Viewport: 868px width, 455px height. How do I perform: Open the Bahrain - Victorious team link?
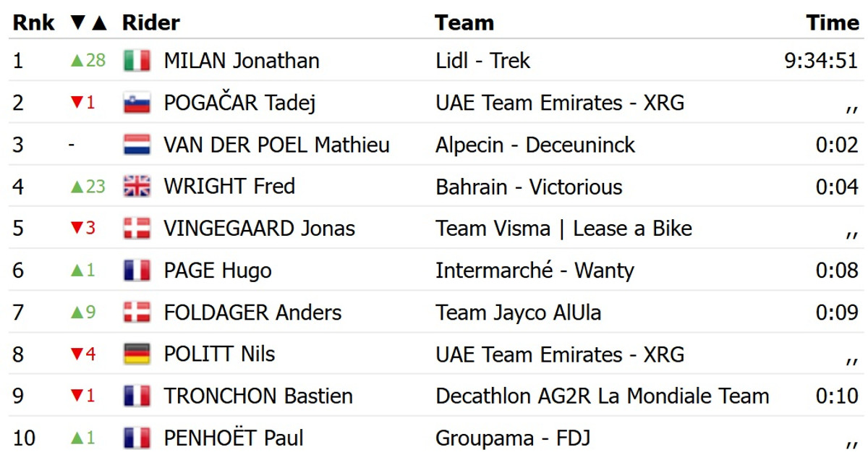[528, 187]
